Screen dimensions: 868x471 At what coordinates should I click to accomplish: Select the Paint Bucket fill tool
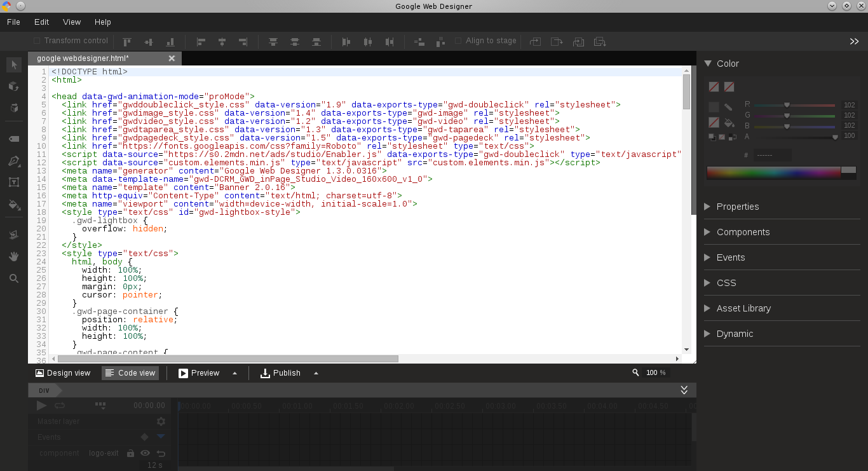click(13, 205)
